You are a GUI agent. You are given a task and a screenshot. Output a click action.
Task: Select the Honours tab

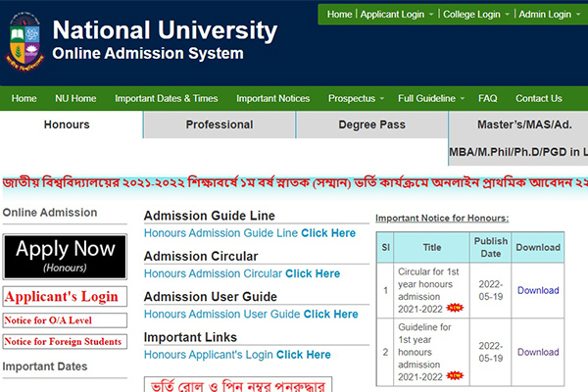click(67, 124)
